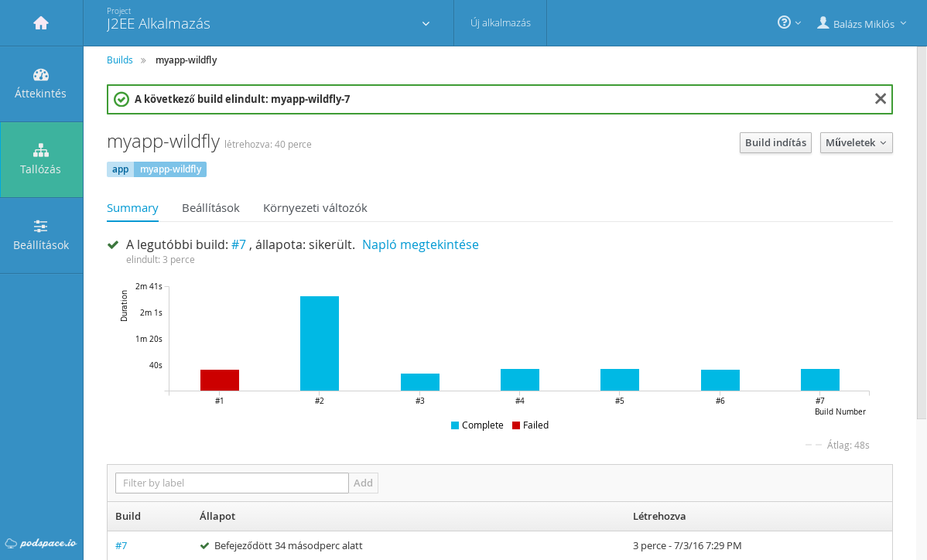Click the Napló megtekintése link
This screenshot has height=560, width=927.
[420, 244]
